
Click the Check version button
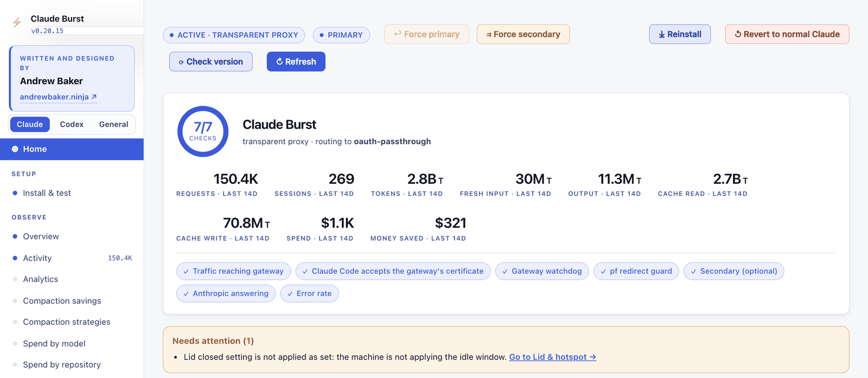pyautogui.click(x=210, y=62)
